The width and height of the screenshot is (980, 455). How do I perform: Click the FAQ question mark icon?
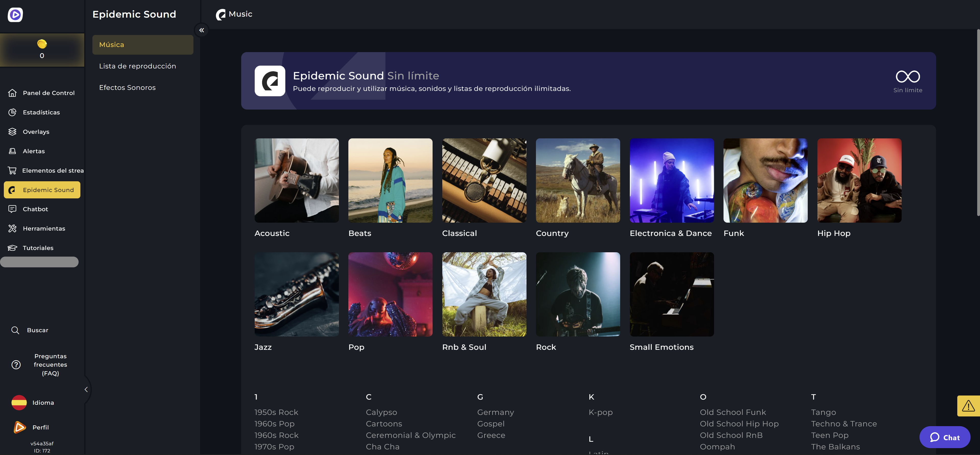coord(16,365)
